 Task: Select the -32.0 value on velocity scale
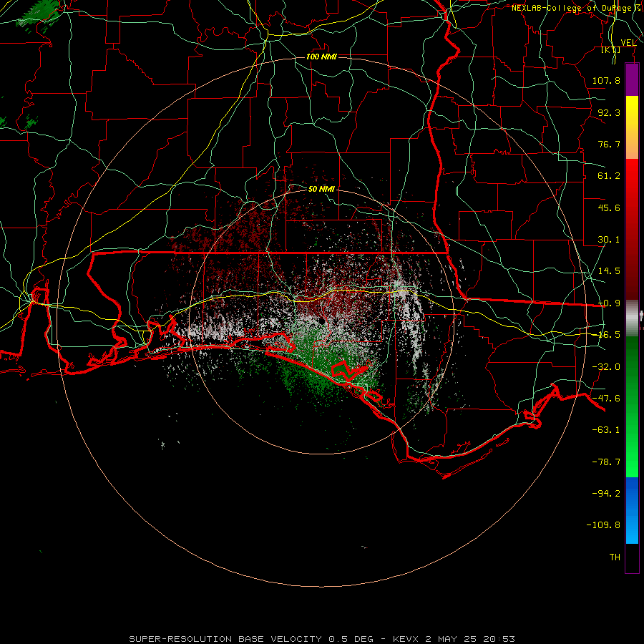pos(606,367)
